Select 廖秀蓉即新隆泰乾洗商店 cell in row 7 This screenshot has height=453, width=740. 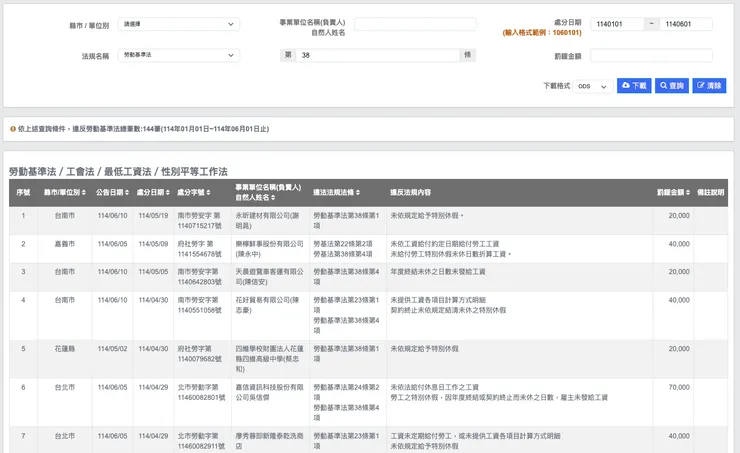pos(269,441)
